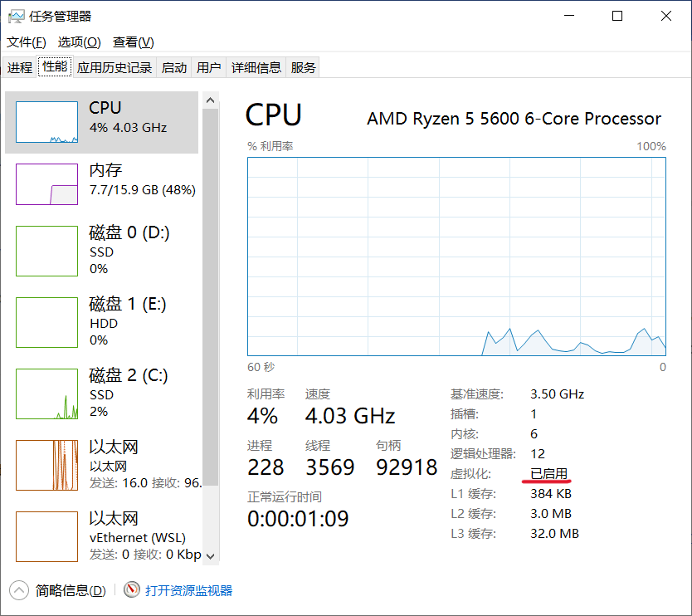
Task: Click the Task Manager app icon in title bar
Action: [x=16, y=16]
